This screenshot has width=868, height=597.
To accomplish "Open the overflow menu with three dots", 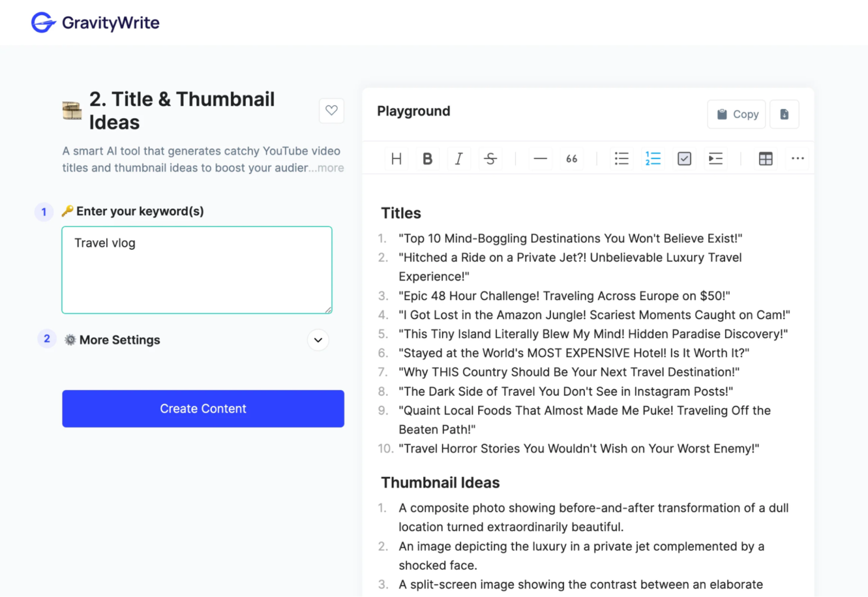I will [x=797, y=158].
